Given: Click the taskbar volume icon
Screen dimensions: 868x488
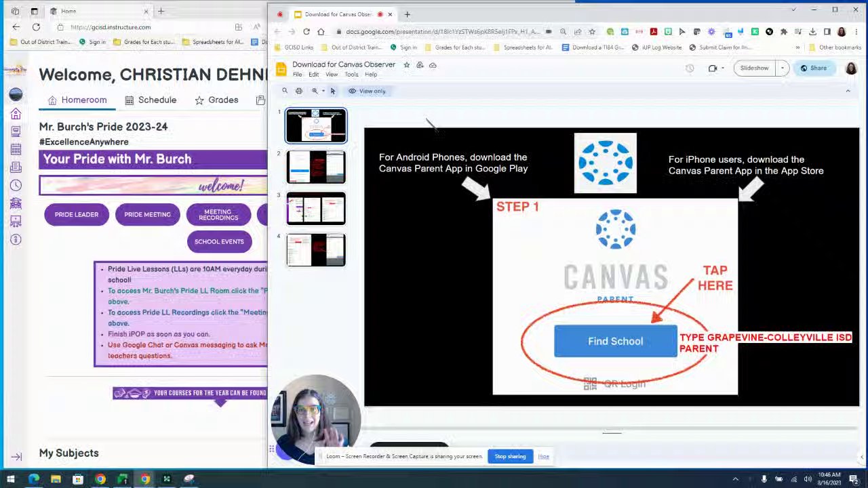Looking at the screenshot, I should tap(808, 480).
